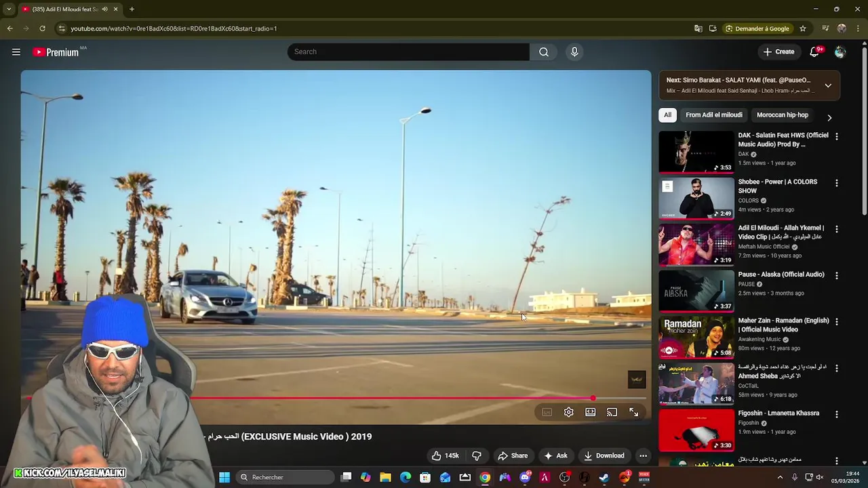Open Figoshin - Lmanetta Khassra title
The image size is (868, 488).
click(x=778, y=413)
